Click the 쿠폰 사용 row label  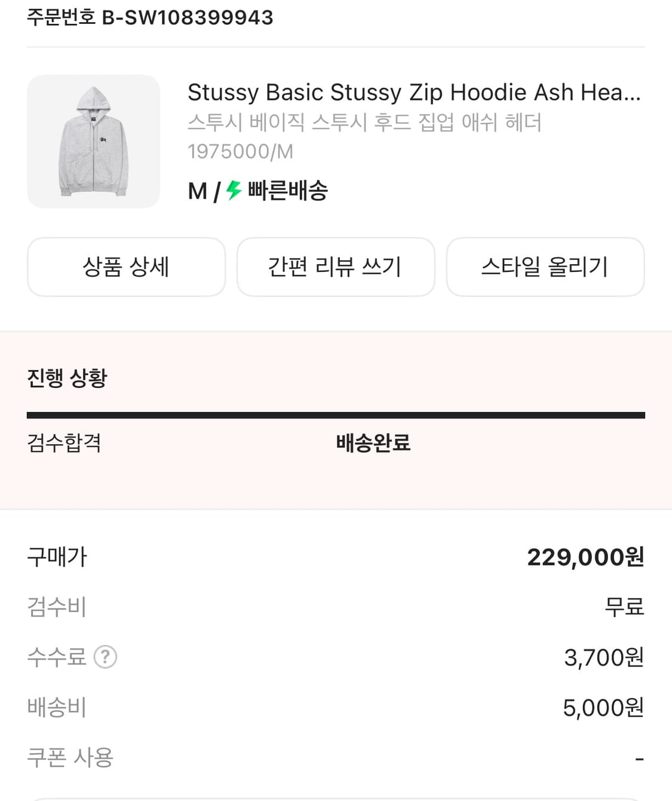[70, 757]
